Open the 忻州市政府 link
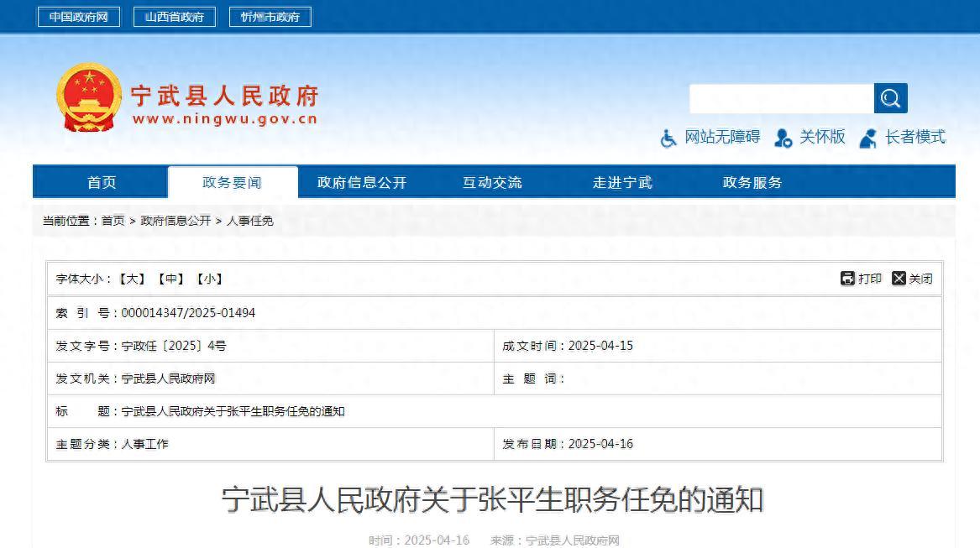 270,17
